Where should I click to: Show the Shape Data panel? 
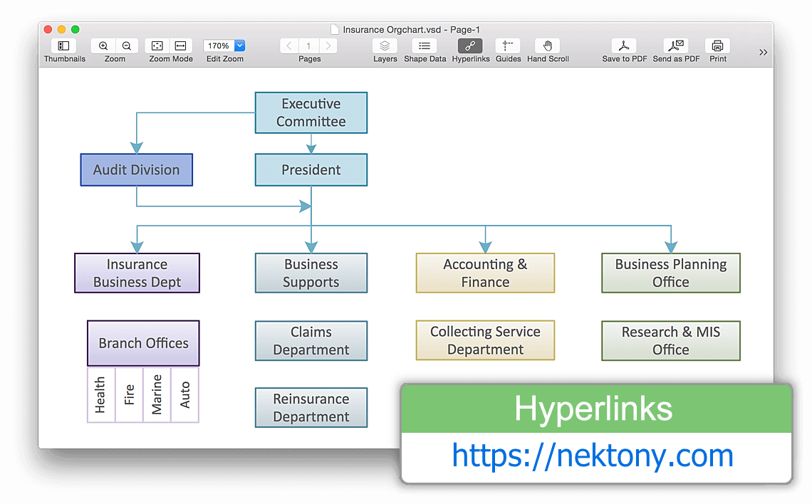425,46
